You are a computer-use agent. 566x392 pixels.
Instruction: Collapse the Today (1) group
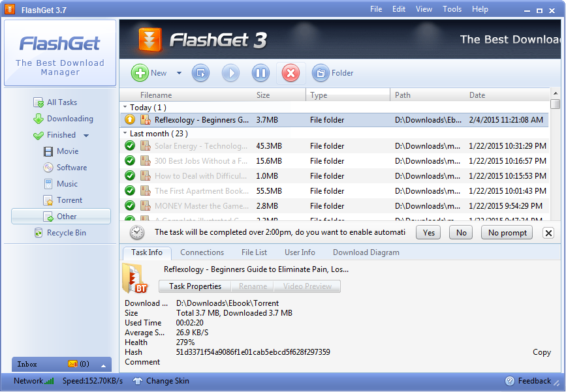coord(125,107)
